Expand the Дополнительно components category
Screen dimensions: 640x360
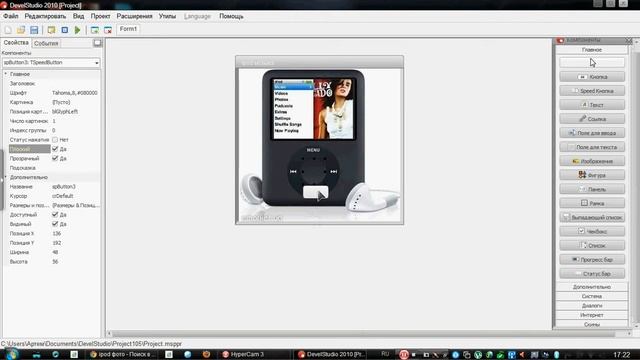pyautogui.click(x=591, y=287)
